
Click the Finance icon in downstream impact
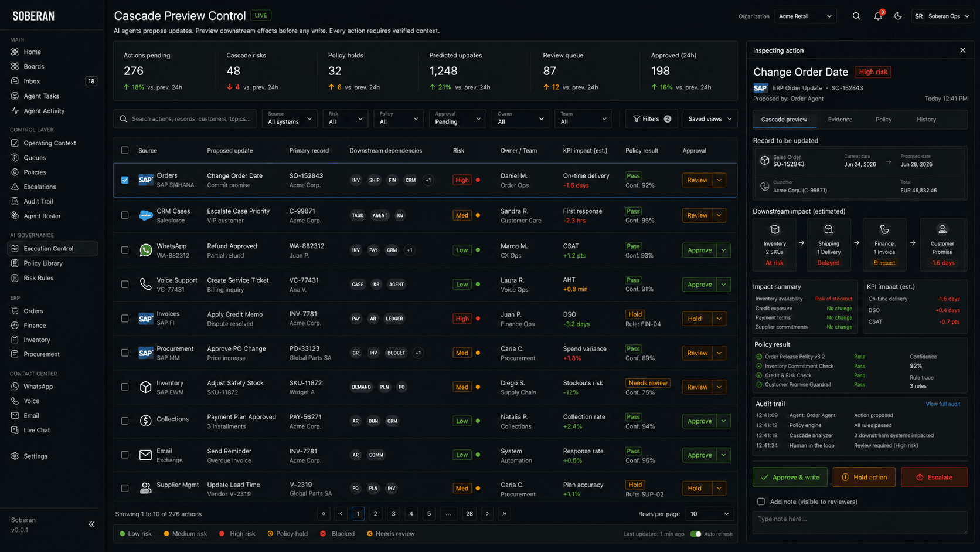884,229
